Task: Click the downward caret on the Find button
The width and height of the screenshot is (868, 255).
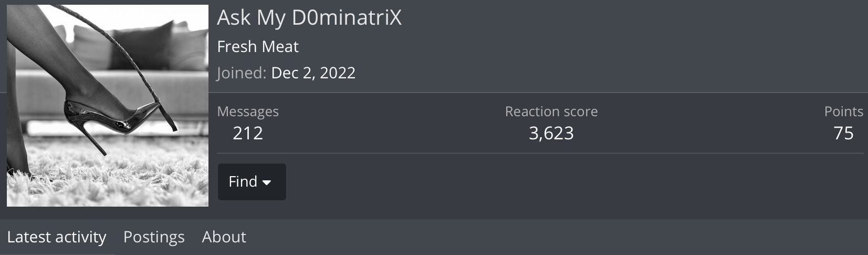Action: click(x=267, y=182)
